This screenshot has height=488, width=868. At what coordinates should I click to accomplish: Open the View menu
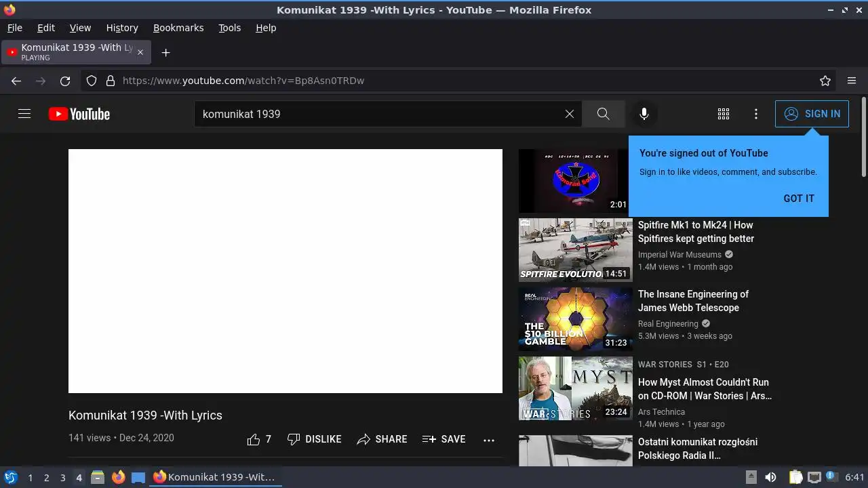point(80,28)
